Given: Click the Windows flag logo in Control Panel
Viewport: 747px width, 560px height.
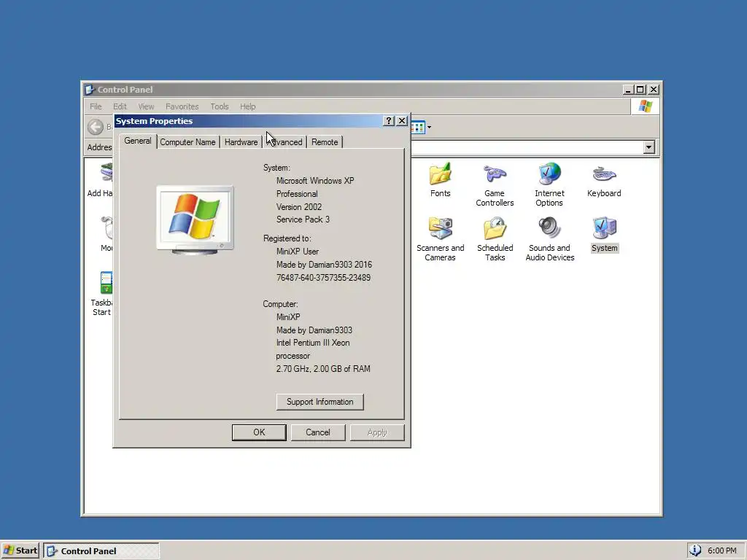Looking at the screenshot, I should (646, 106).
